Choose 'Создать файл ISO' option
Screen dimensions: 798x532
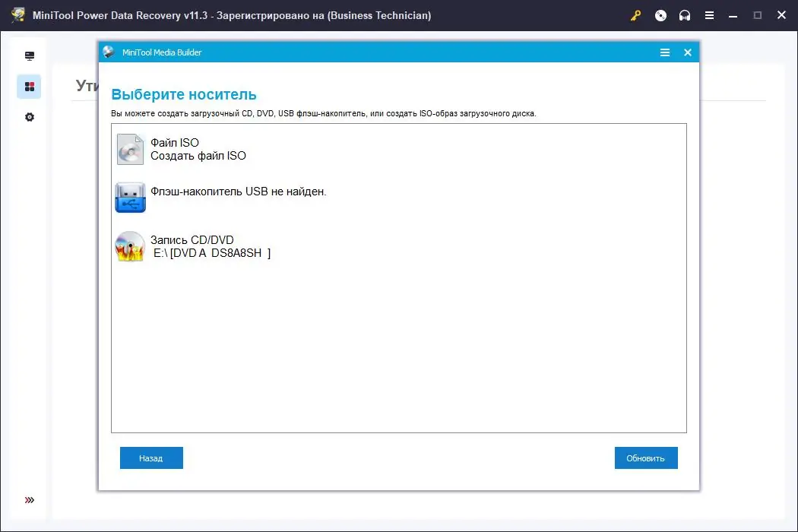point(198,156)
